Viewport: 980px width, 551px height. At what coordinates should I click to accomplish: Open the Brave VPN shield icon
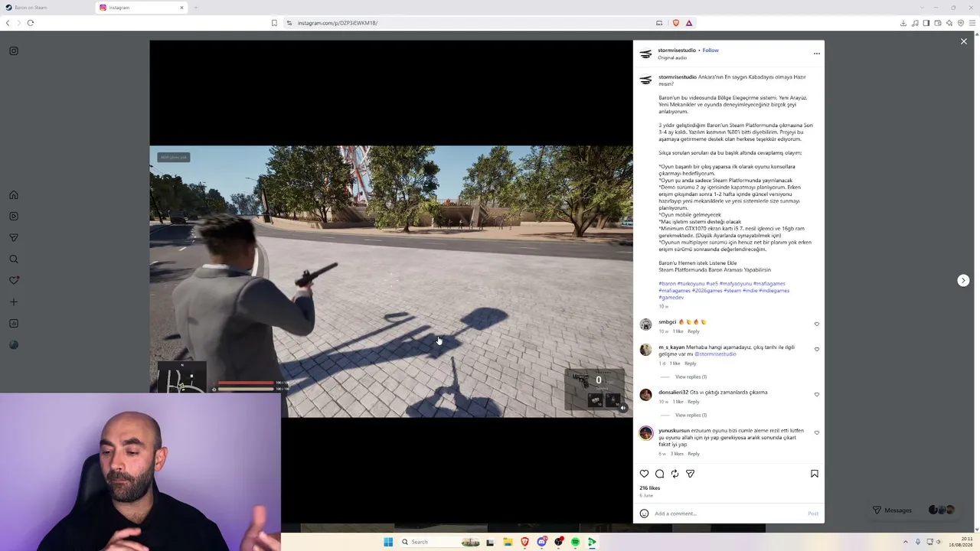[961, 23]
